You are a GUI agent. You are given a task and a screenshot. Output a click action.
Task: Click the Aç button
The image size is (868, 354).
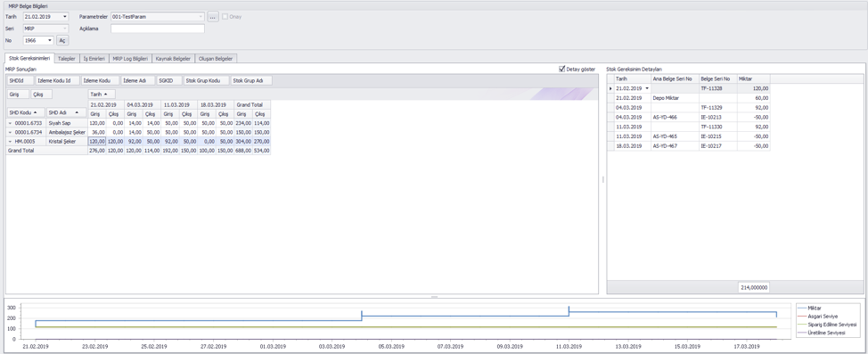tap(62, 40)
